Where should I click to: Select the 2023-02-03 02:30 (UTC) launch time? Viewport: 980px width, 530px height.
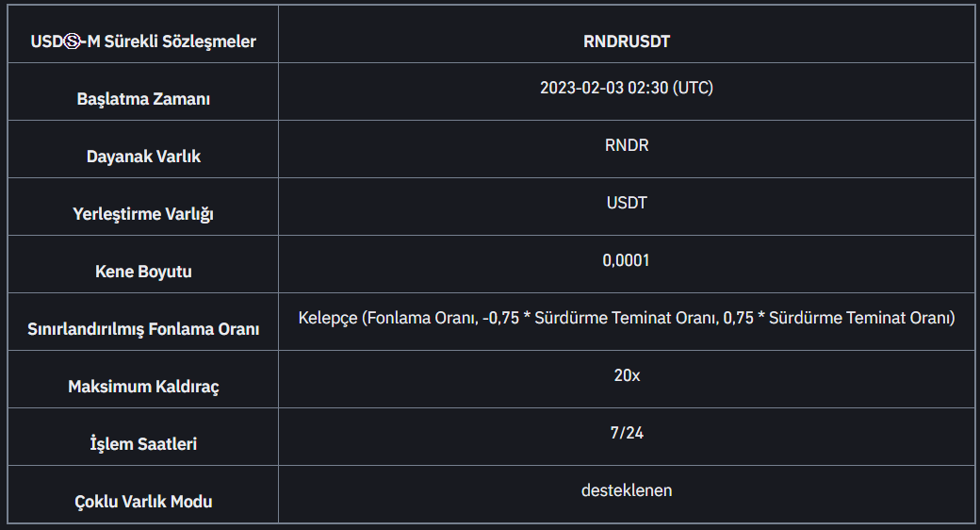(627, 88)
